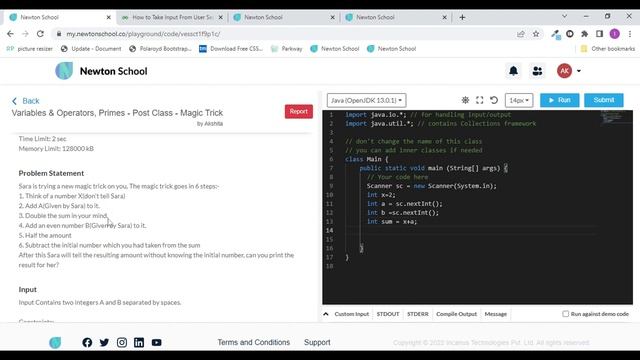Click the AK profile avatar
The height and width of the screenshot is (360, 640).
pos(564,71)
